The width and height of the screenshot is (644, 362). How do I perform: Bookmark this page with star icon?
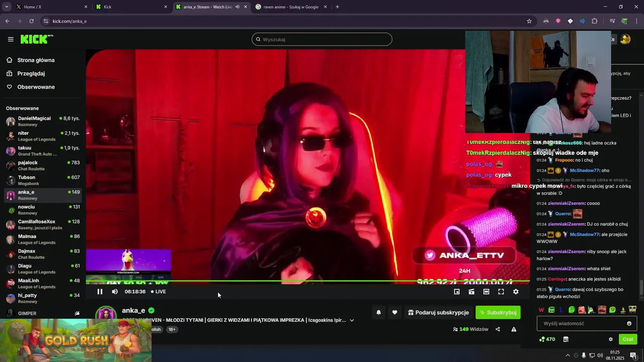(529, 21)
